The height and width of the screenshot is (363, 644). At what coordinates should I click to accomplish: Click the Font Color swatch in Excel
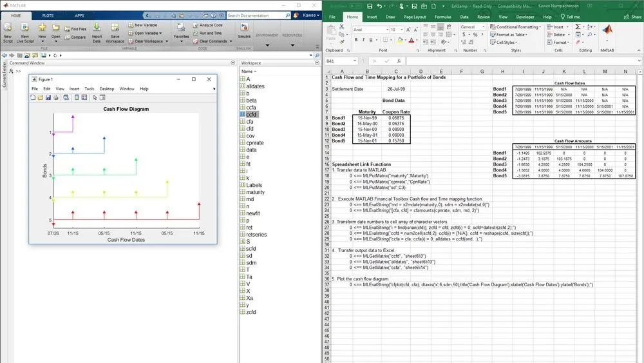[x=411, y=40]
